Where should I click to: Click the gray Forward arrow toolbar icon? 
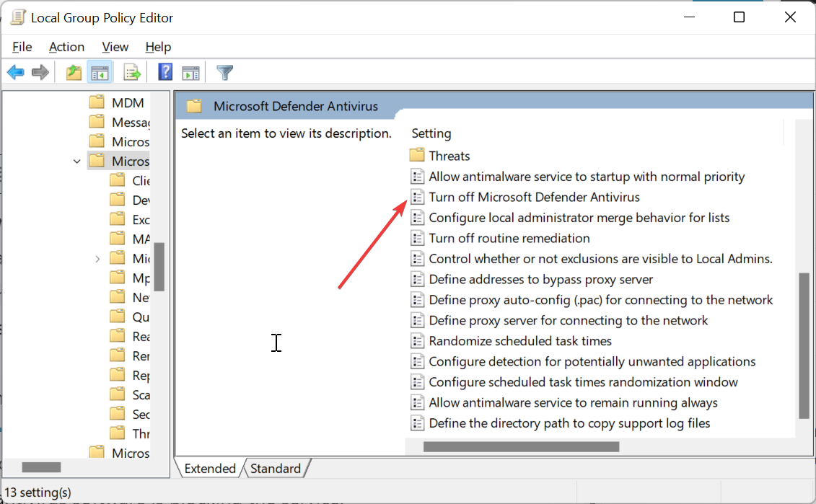pos(40,72)
